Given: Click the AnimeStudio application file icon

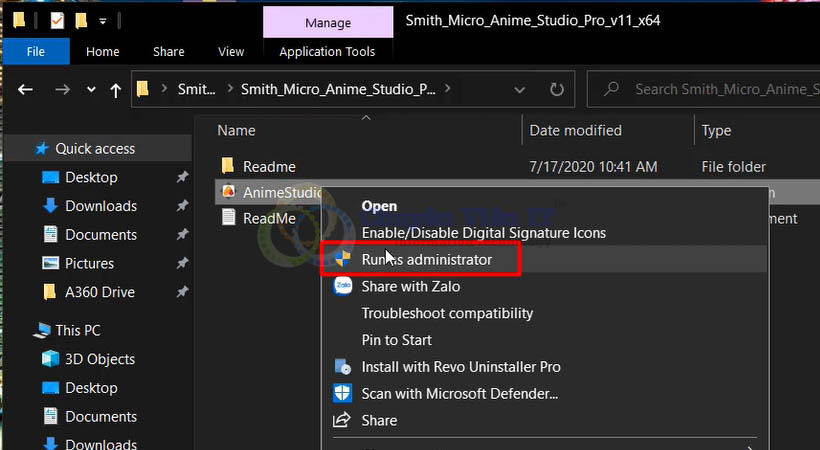Looking at the screenshot, I should pyautogui.click(x=228, y=192).
